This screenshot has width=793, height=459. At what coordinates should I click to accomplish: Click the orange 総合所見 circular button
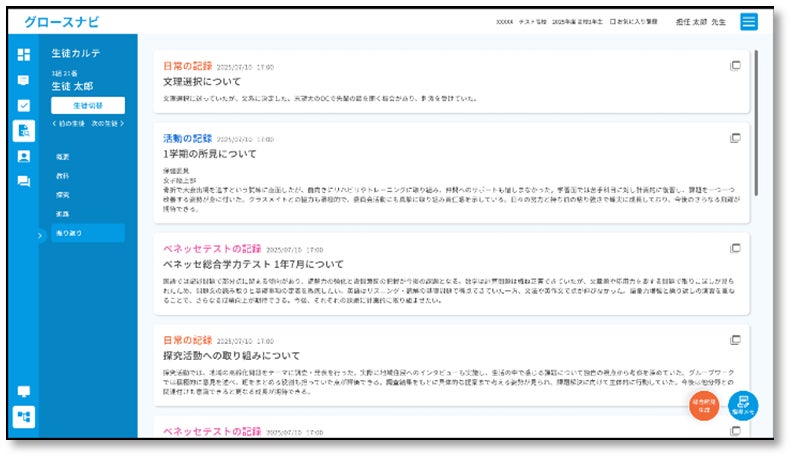pyautogui.click(x=704, y=405)
